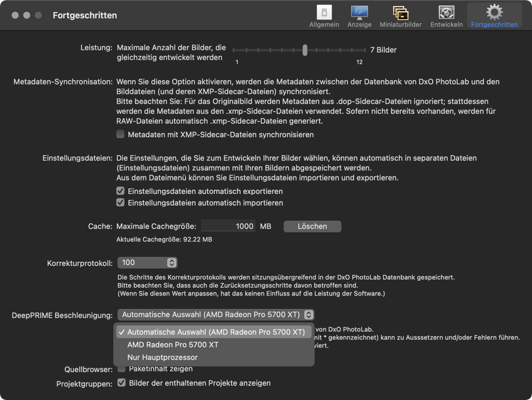Toggle Paketinhalt zeigen checkbox
Image resolution: width=532 pixels, height=400 pixels.
coord(121,369)
